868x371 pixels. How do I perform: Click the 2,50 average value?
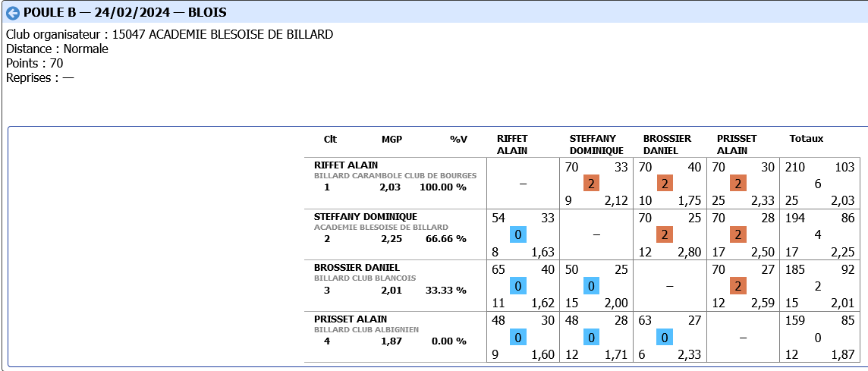[763, 253]
